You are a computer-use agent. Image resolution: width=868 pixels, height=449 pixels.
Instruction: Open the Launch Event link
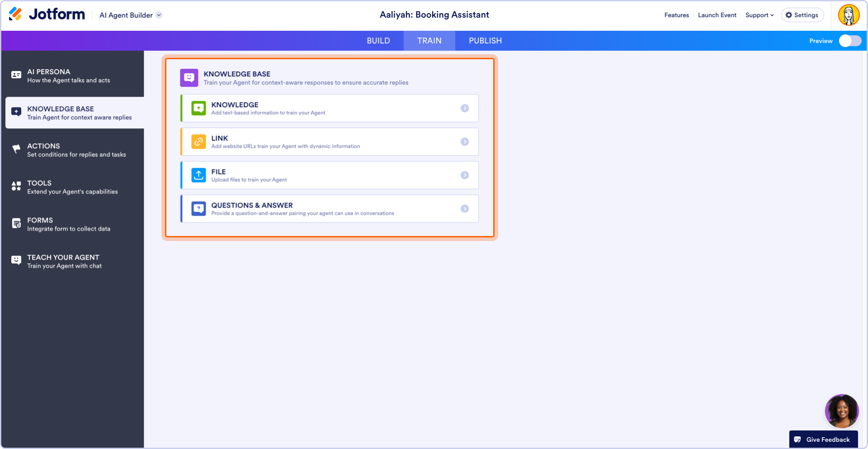pyautogui.click(x=717, y=15)
